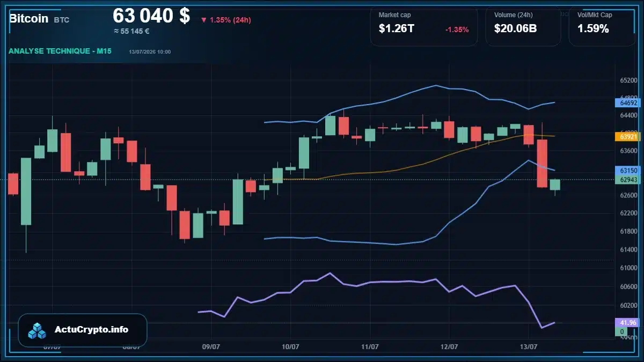The width and height of the screenshot is (644, 362).
Task: Click the red 1.35% (24h) change indicator
Action: pyautogui.click(x=226, y=20)
